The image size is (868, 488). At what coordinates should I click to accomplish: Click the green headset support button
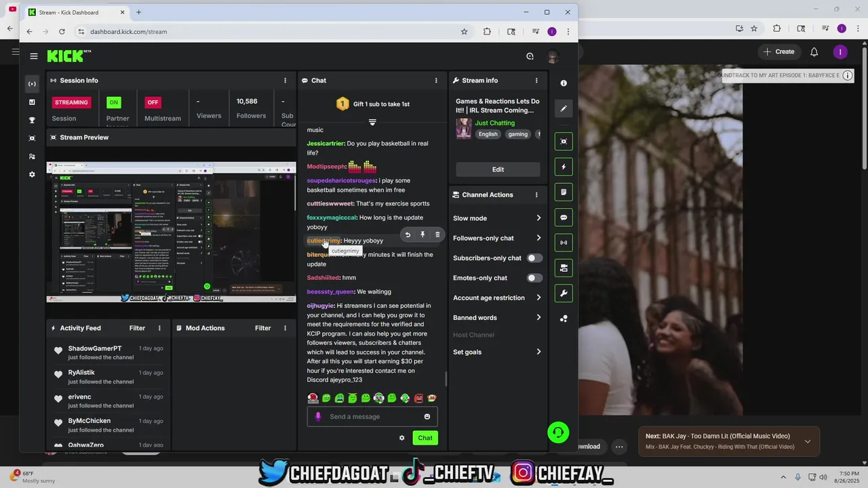tap(558, 432)
